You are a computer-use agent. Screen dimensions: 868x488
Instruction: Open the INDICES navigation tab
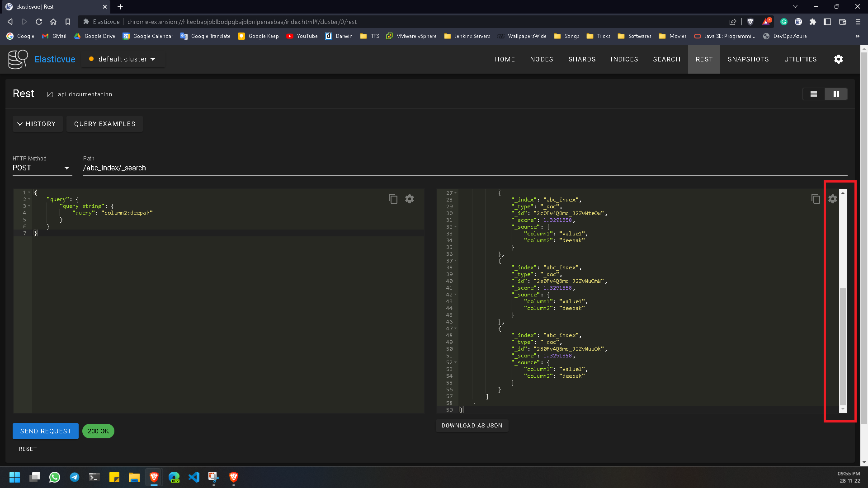click(x=624, y=59)
